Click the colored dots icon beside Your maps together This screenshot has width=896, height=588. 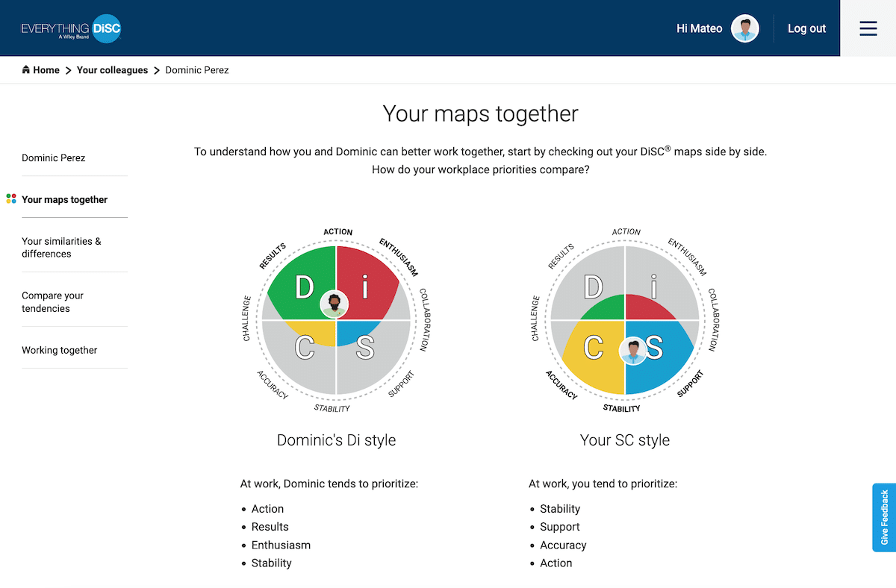point(11,199)
